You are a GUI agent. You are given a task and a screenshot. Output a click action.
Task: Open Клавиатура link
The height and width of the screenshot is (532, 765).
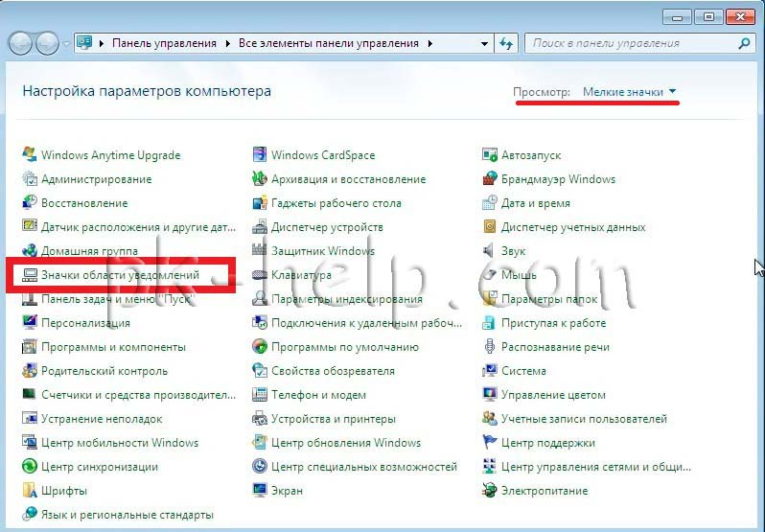pyautogui.click(x=301, y=274)
